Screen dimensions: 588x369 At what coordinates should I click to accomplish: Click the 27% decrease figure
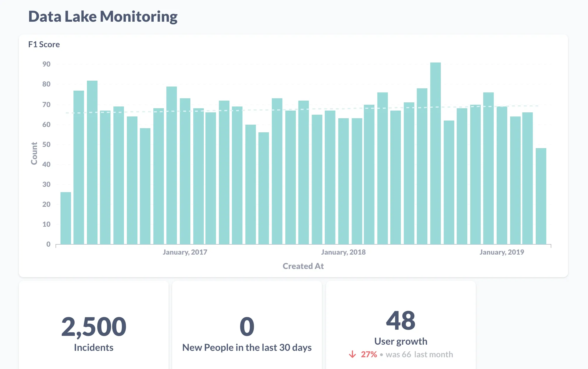click(x=369, y=354)
